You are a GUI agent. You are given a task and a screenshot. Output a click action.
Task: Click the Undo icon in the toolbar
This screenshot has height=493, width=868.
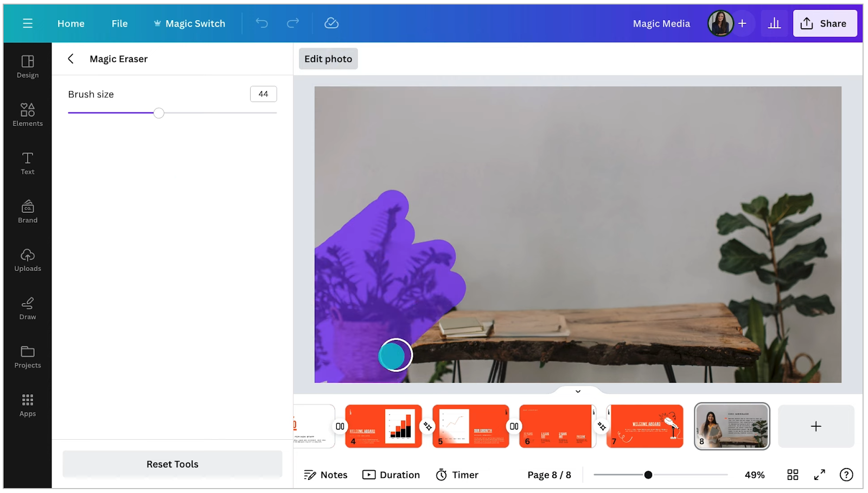(x=261, y=23)
